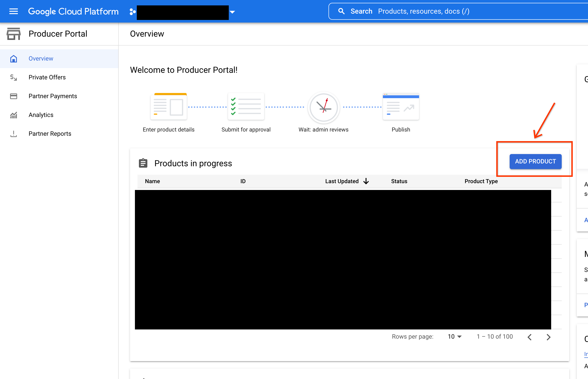Click the Overview home icon

14,58
